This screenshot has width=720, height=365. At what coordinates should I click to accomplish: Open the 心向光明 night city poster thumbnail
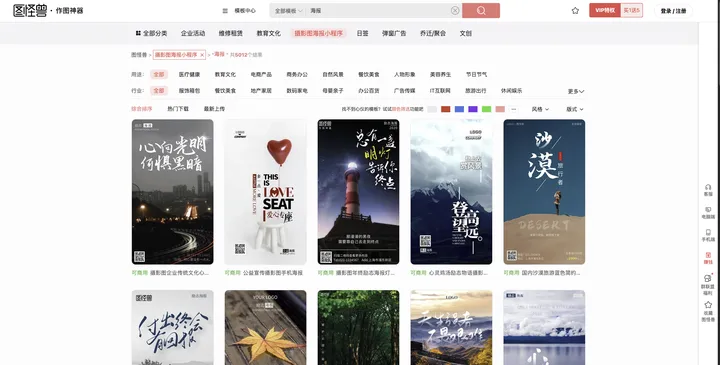point(173,191)
